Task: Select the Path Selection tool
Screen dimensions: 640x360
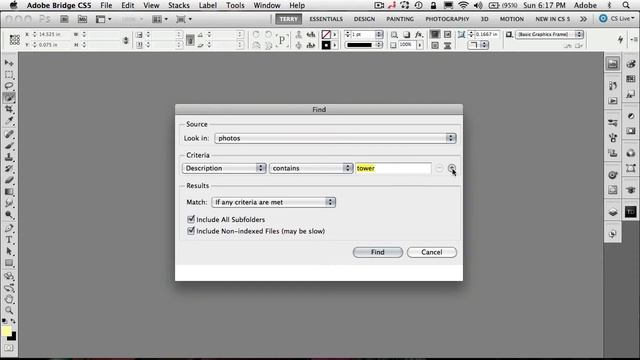Action: [9, 251]
